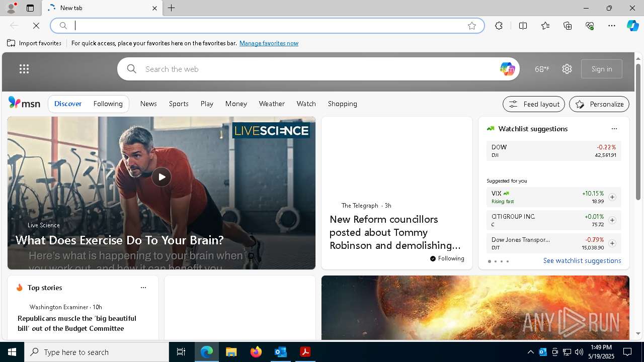
Task: Open the DOW index row
Action: coord(554,151)
